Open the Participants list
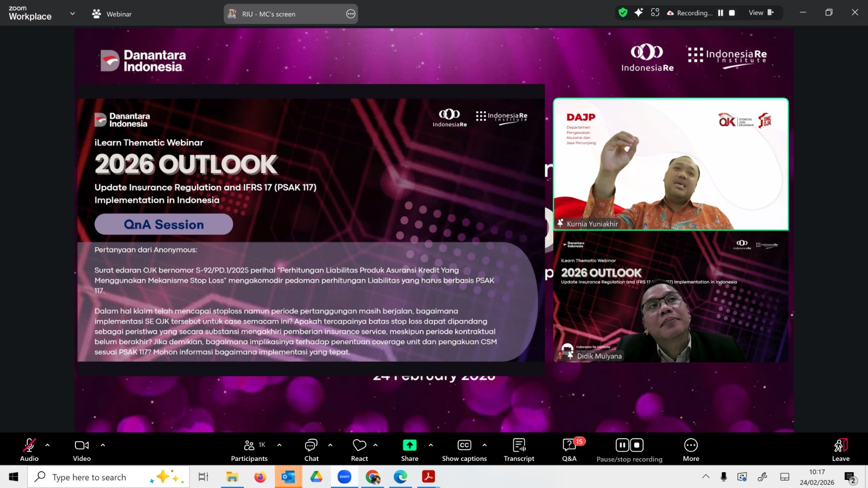Image resolution: width=868 pixels, height=488 pixels. coord(249,450)
